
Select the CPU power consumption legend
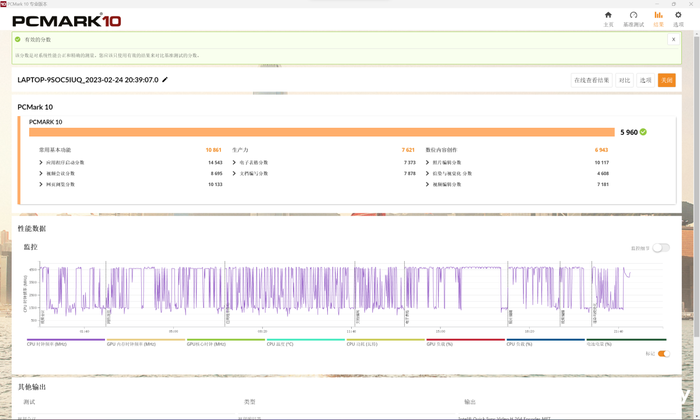pyautogui.click(x=385, y=342)
